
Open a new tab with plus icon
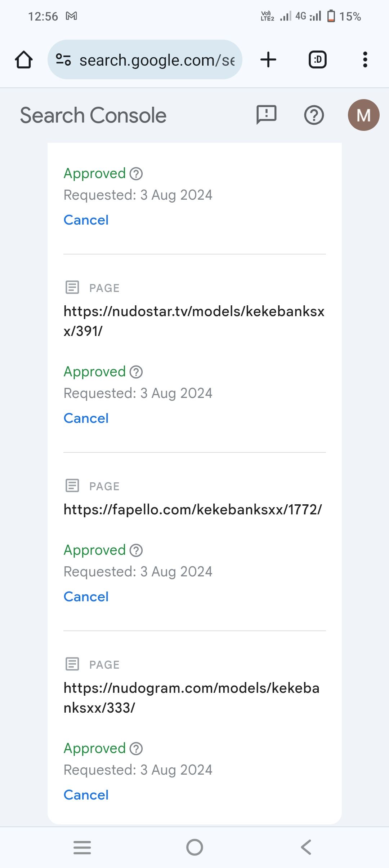(268, 59)
